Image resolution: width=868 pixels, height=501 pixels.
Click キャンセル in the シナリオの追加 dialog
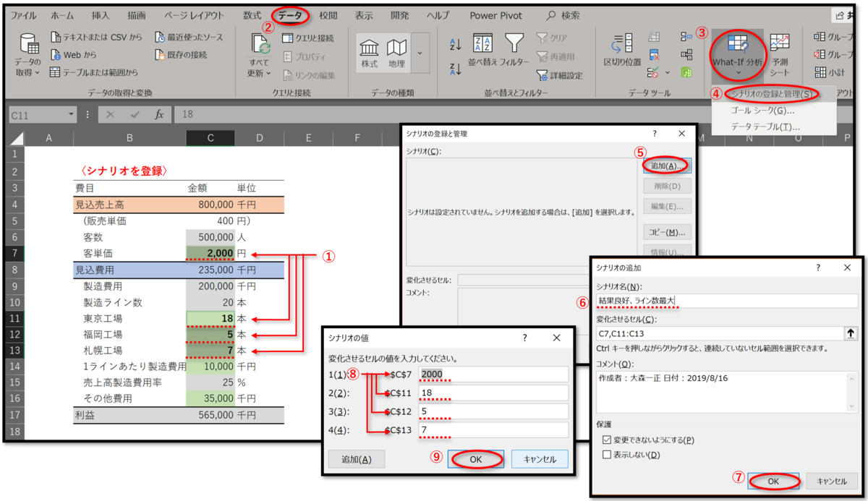(831, 481)
